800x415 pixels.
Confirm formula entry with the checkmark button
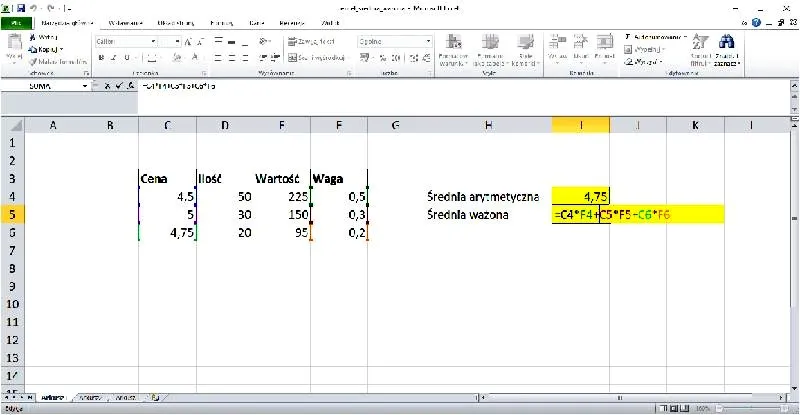click(119, 86)
